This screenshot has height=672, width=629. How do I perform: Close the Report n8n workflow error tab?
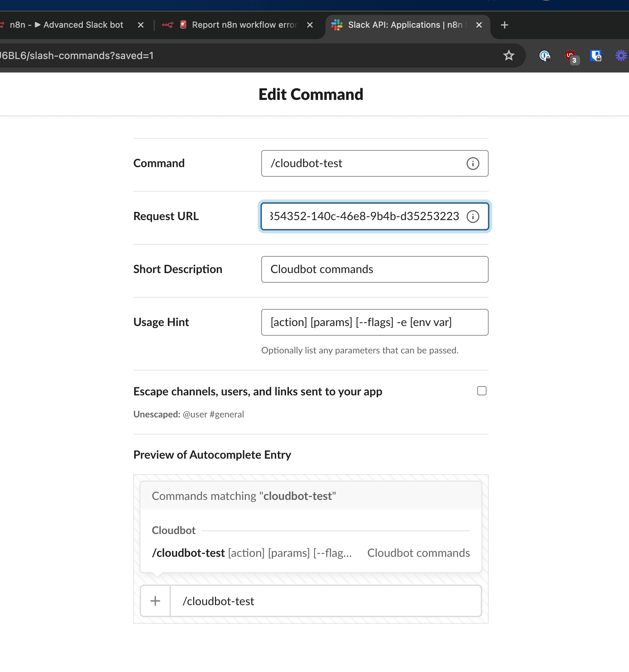pyautogui.click(x=310, y=25)
